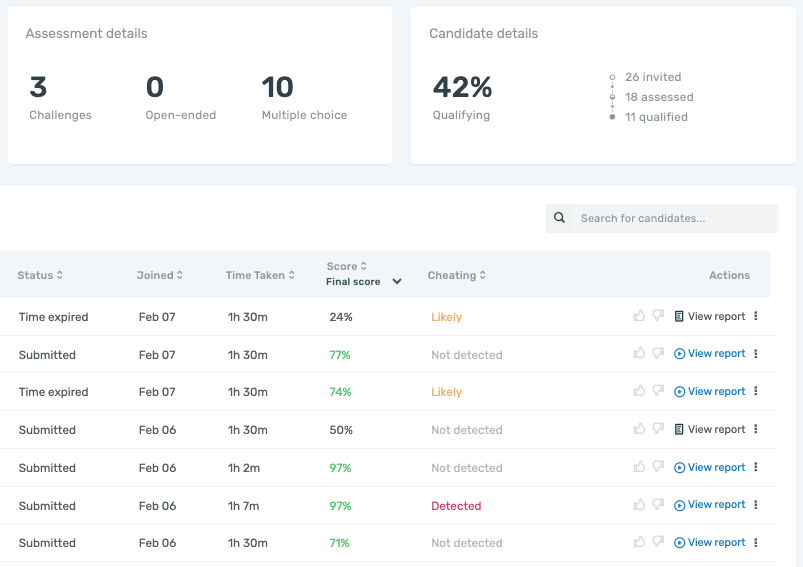
Task: Thumbs down the candidate who scored 77%
Action: (x=658, y=354)
